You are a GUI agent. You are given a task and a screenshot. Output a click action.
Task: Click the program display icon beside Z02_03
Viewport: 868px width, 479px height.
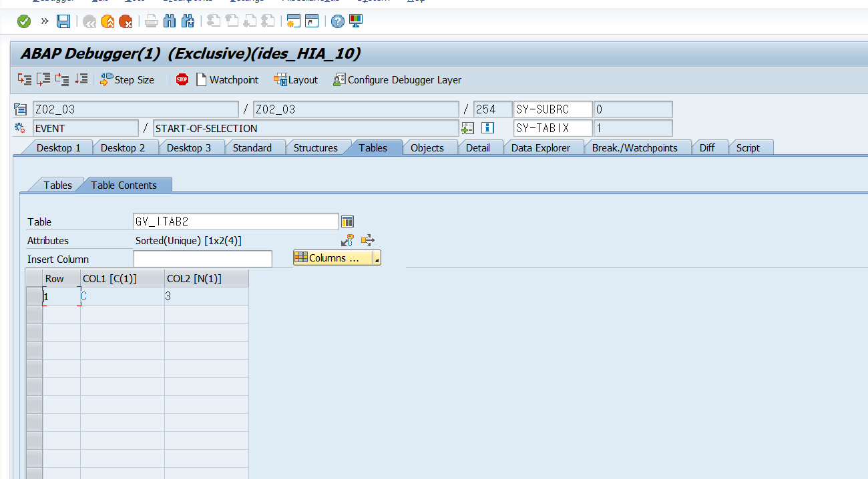(x=21, y=109)
